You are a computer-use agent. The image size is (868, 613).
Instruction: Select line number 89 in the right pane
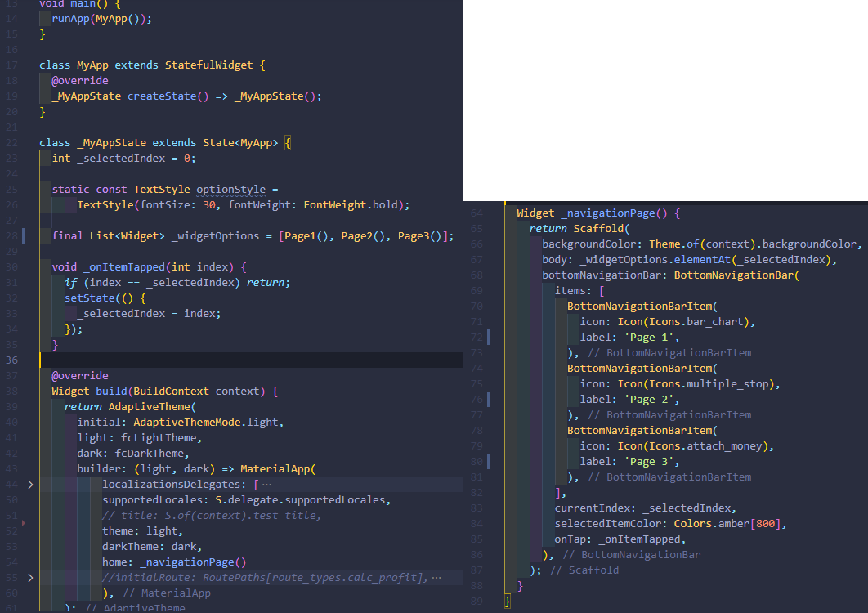click(x=477, y=601)
